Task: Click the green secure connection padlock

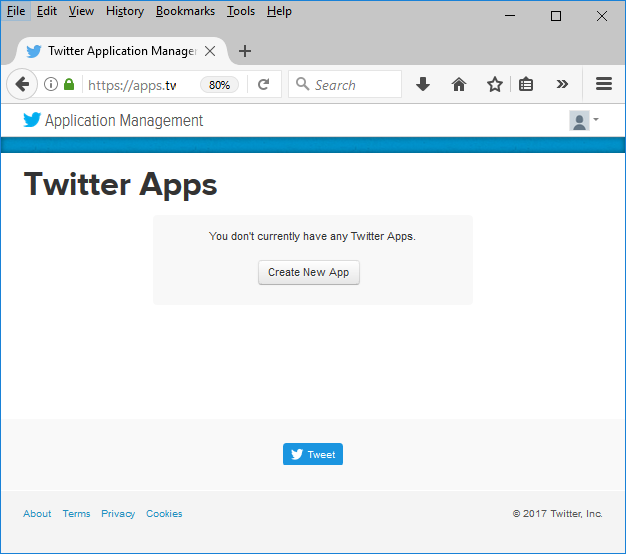Action: pyautogui.click(x=69, y=84)
